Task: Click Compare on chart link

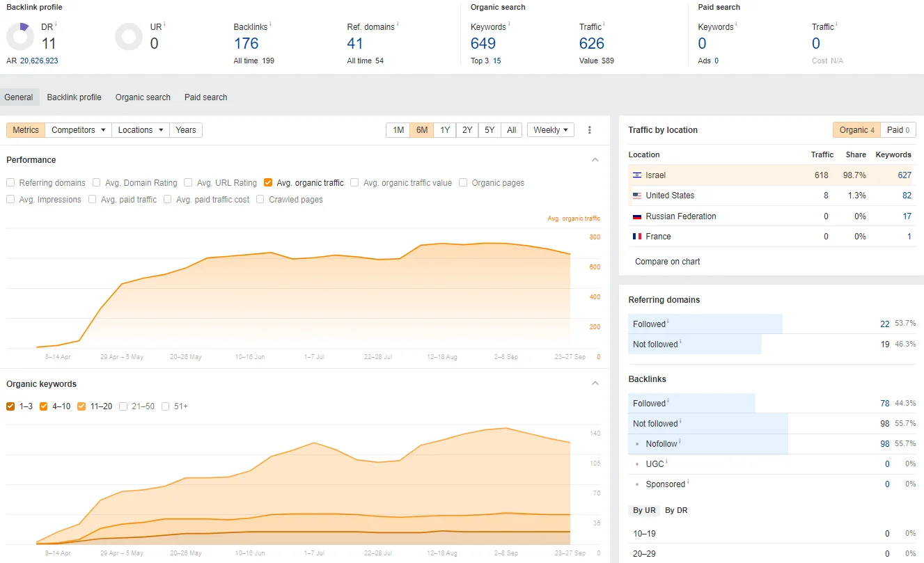Action: pos(667,262)
